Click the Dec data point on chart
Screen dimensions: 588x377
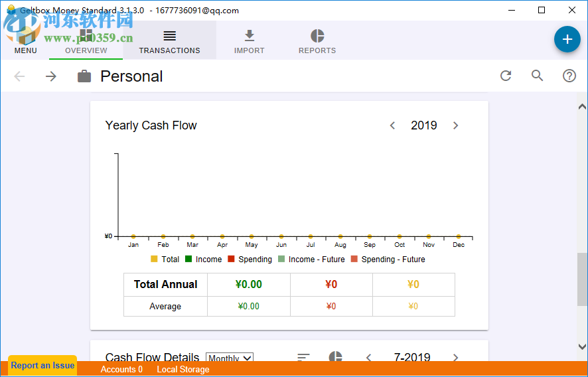click(458, 237)
